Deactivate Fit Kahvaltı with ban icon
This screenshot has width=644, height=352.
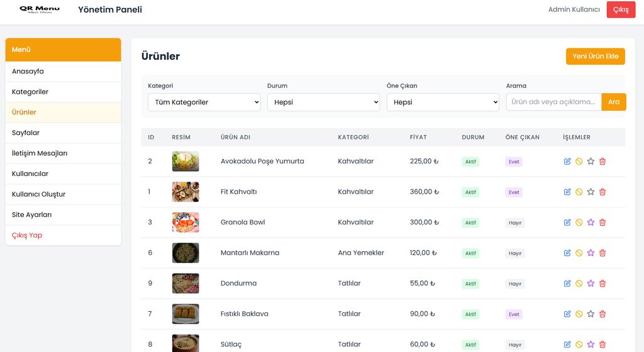click(x=579, y=192)
